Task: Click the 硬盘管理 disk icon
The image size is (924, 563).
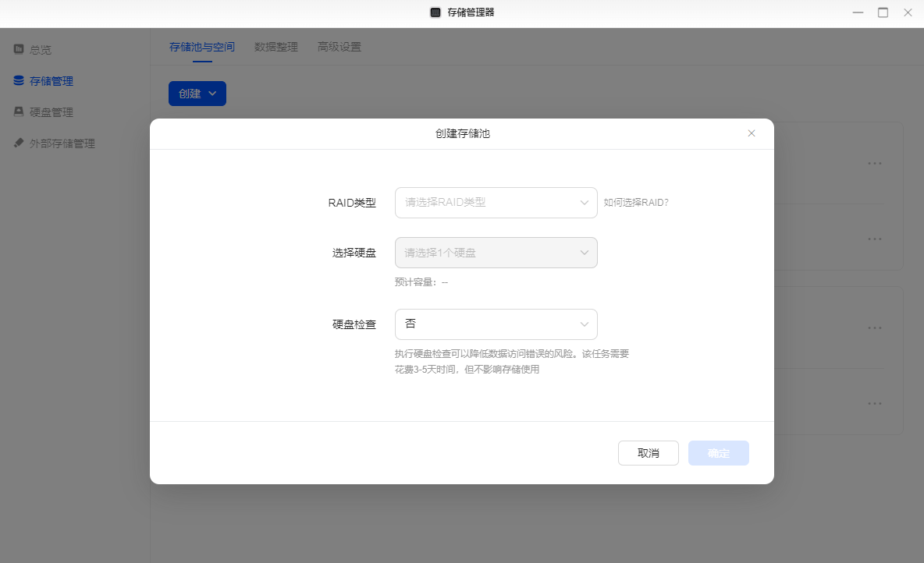Action: pyautogui.click(x=19, y=112)
